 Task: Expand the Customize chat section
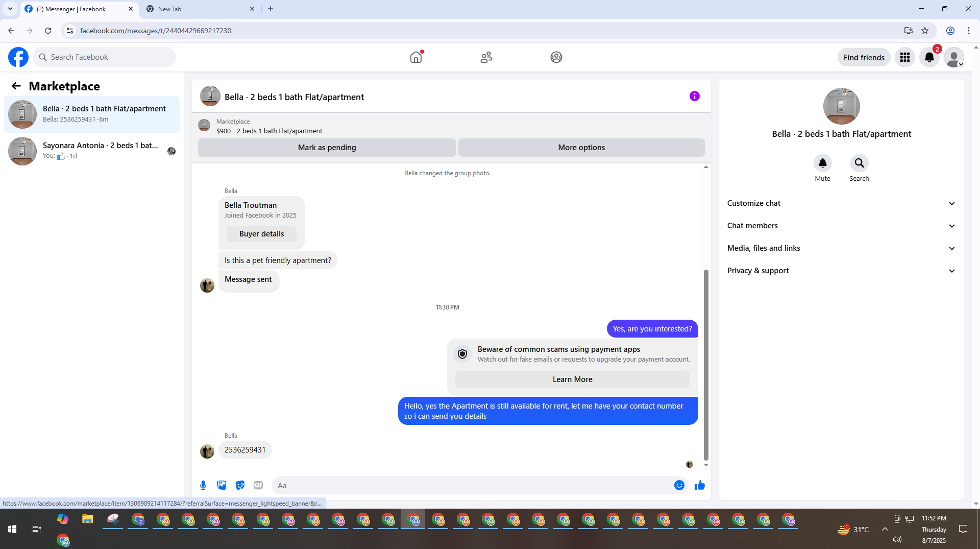point(841,203)
